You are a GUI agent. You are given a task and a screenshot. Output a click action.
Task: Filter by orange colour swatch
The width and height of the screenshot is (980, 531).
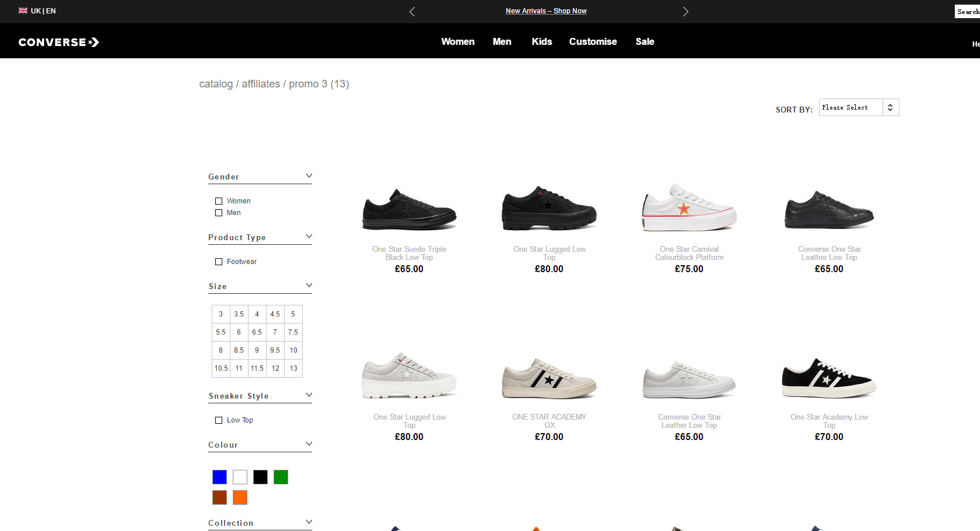(240, 497)
